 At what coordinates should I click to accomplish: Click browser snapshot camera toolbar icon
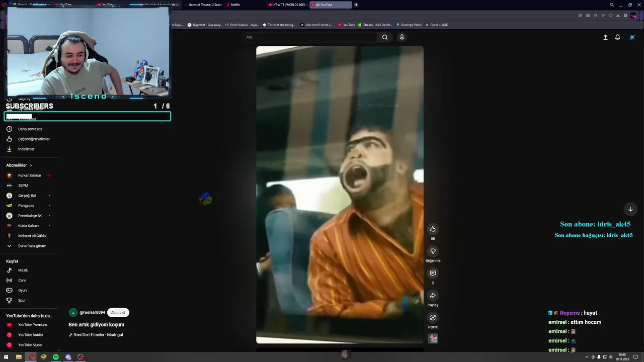(588, 16)
